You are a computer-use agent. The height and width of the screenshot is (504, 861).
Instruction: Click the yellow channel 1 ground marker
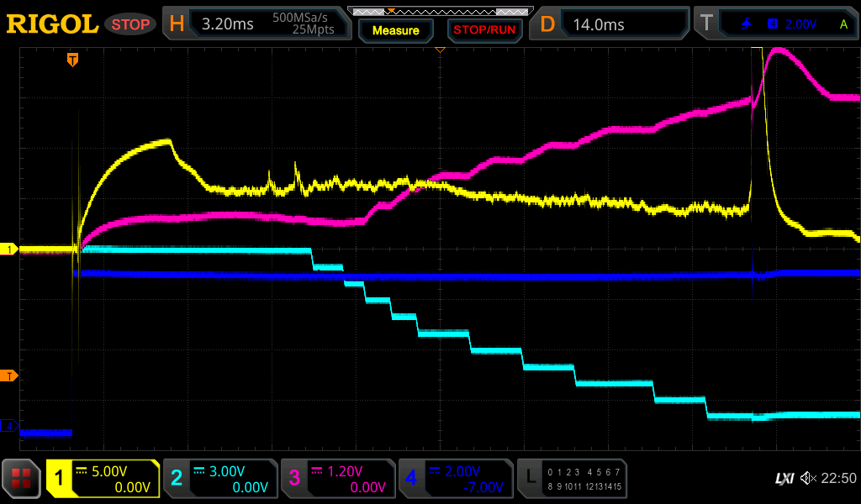tap(9, 249)
